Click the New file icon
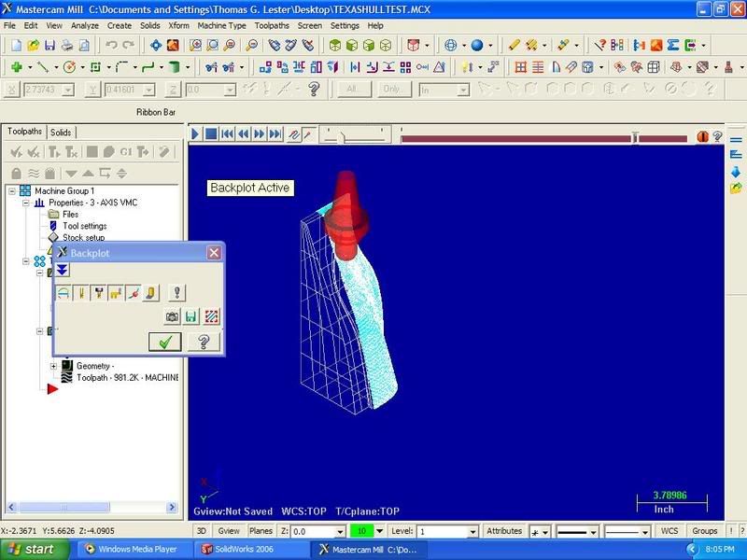The width and height of the screenshot is (747, 560). [16, 45]
